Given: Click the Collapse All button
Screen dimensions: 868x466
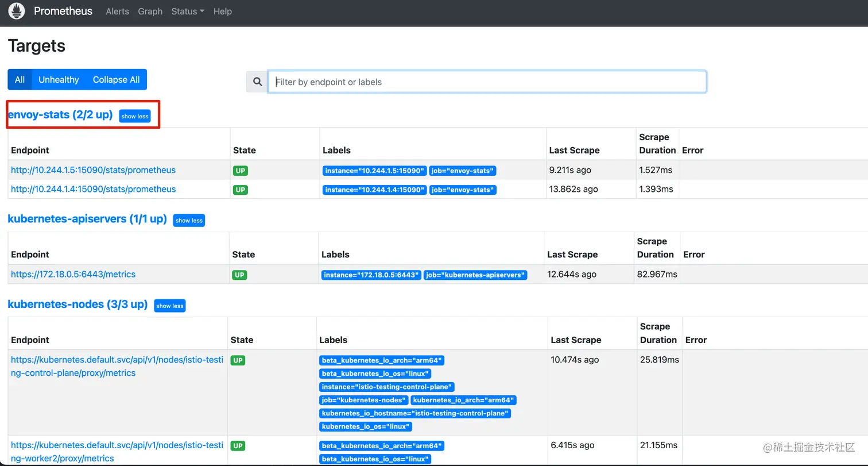Looking at the screenshot, I should tap(117, 79).
